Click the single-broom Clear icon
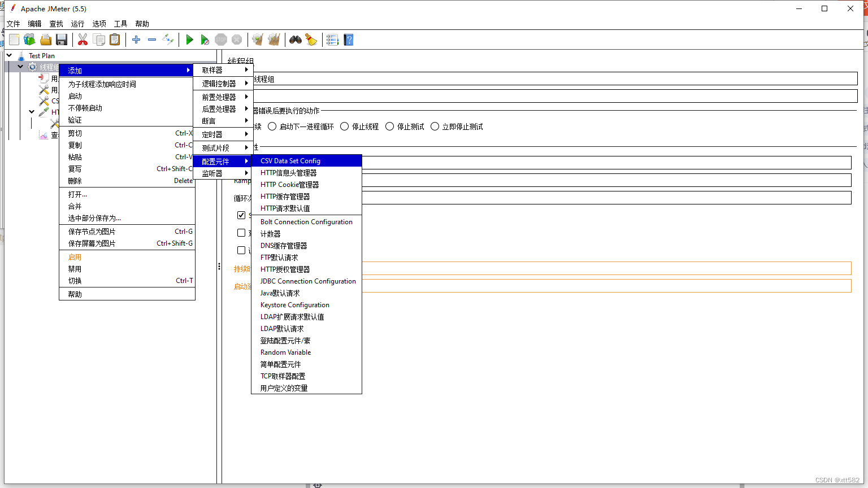The width and height of the screenshot is (868, 488). tap(258, 40)
